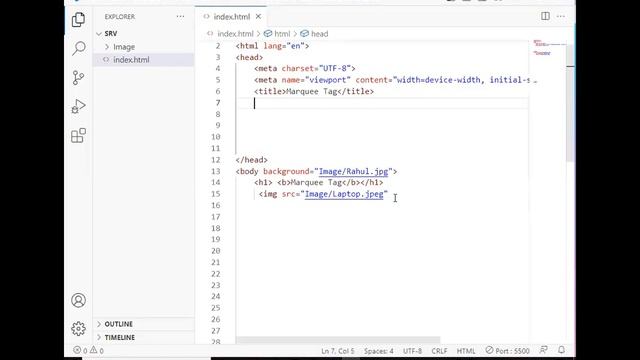Screen dimensions: 640x360
Task: Open Image/Laptop.jpeg link in code
Action: click(x=344, y=194)
